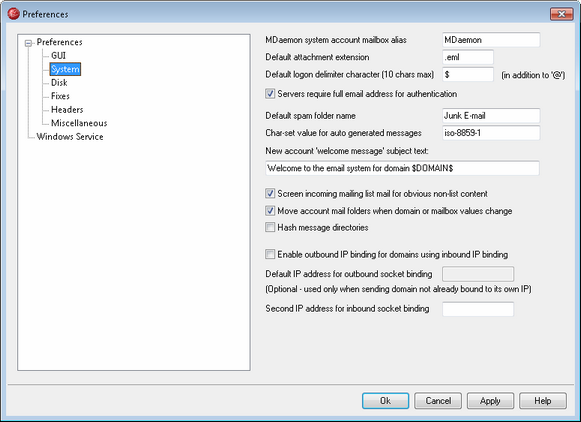The height and width of the screenshot is (422, 581).
Task: Open the Fixes preferences page
Action: (x=60, y=96)
